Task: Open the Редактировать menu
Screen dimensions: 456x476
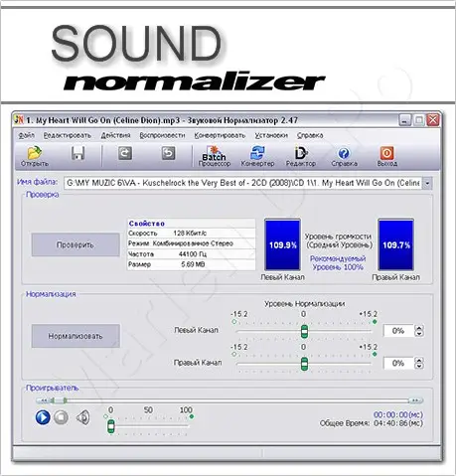Action: click(68, 135)
